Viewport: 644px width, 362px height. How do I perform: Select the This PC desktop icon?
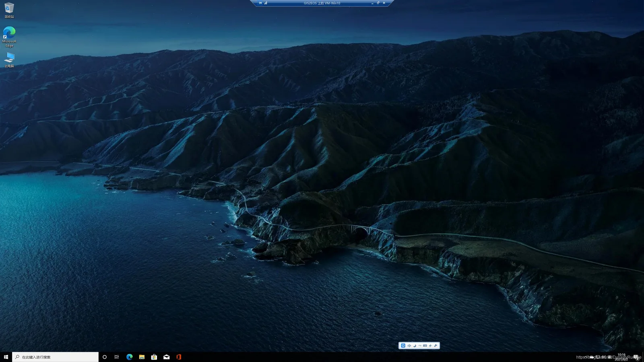9,60
